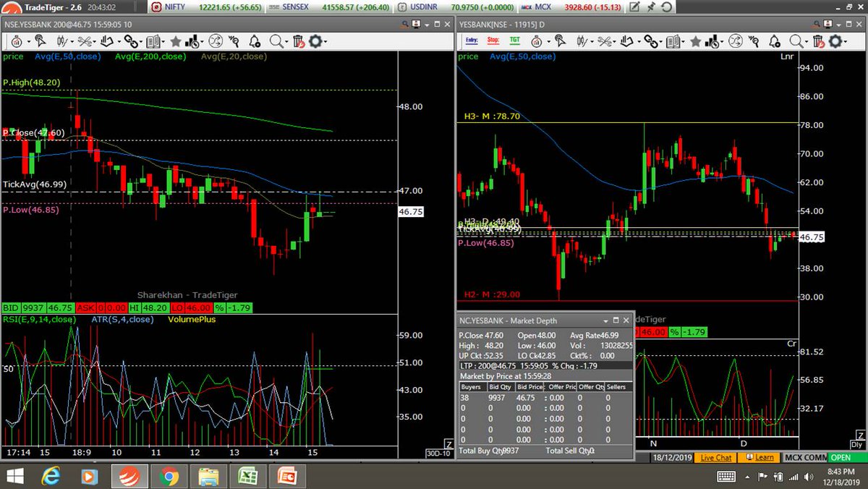Open drawing tools scissors icon in left chart toolbar
The width and height of the screenshot is (868, 489).
point(85,41)
